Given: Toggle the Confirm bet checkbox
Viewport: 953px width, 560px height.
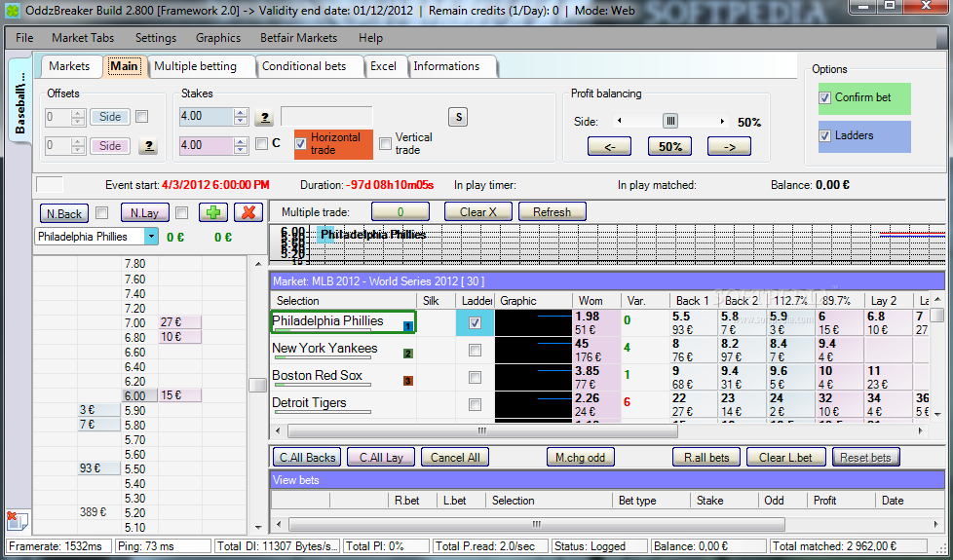Looking at the screenshot, I should coord(824,97).
